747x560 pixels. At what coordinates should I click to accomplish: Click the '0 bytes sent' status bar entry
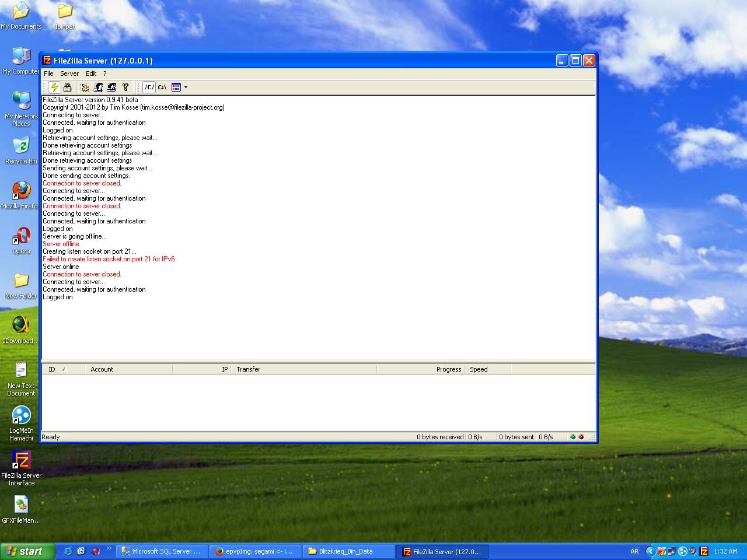tap(516, 437)
